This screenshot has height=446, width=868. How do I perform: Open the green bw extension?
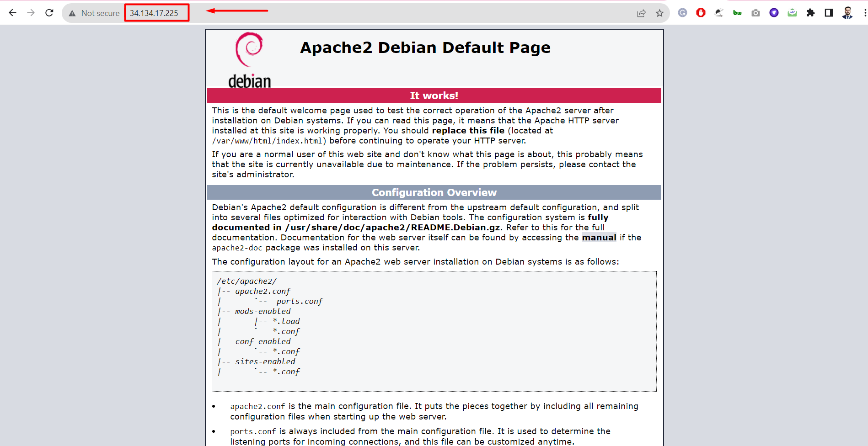(737, 13)
